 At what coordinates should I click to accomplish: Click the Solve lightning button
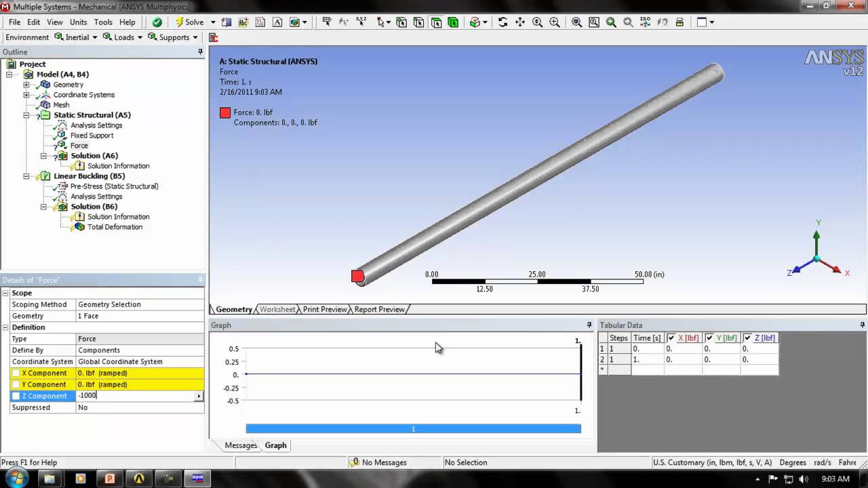[x=189, y=22]
